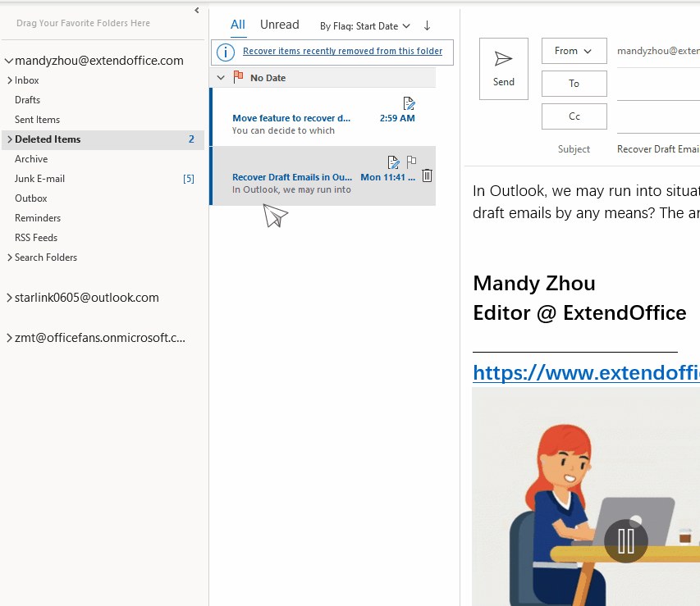Open the By Flag: Start Date sort dropdown
This screenshot has width=700, height=606.
(x=364, y=26)
